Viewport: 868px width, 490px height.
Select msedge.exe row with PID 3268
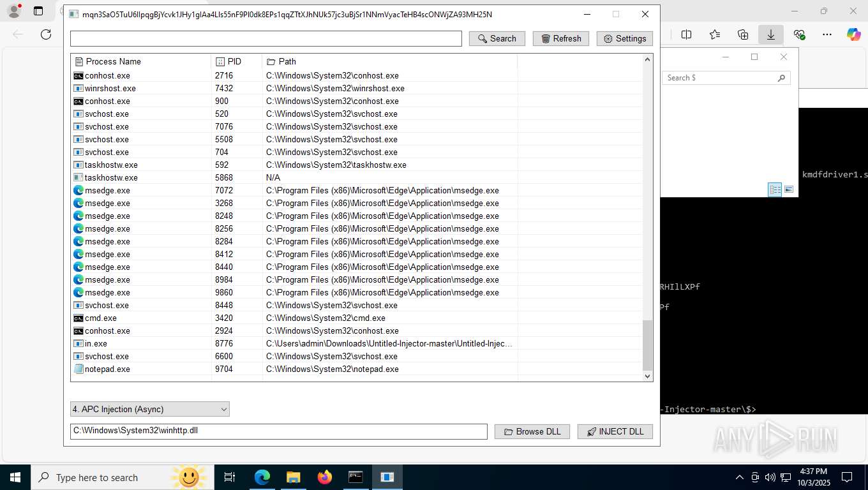(x=357, y=203)
